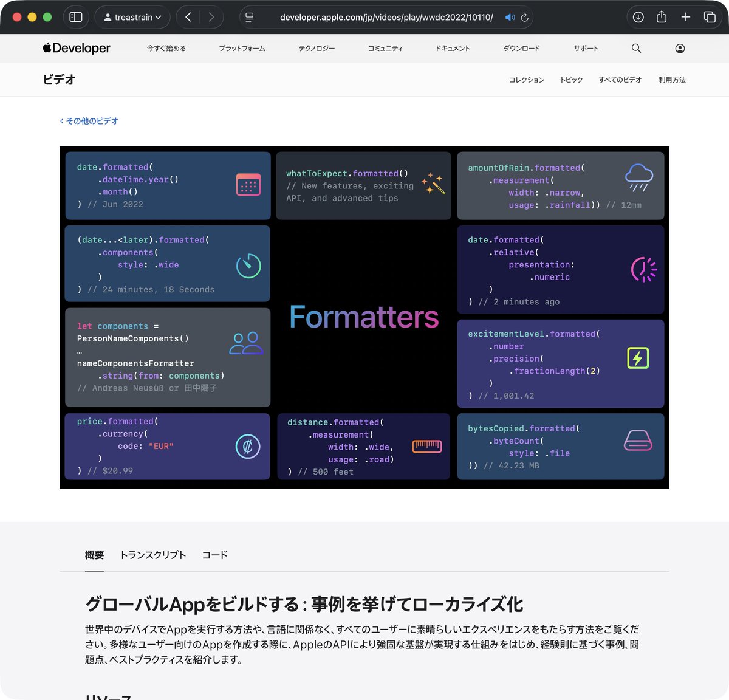Click the calendar icon in the date card
The width and height of the screenshot is (729, 700).
[248, 185]
